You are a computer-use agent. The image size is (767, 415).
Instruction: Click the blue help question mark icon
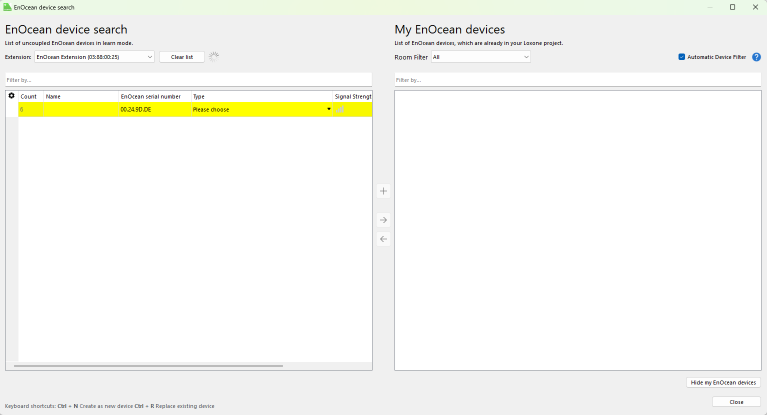[x=756, y=57]
